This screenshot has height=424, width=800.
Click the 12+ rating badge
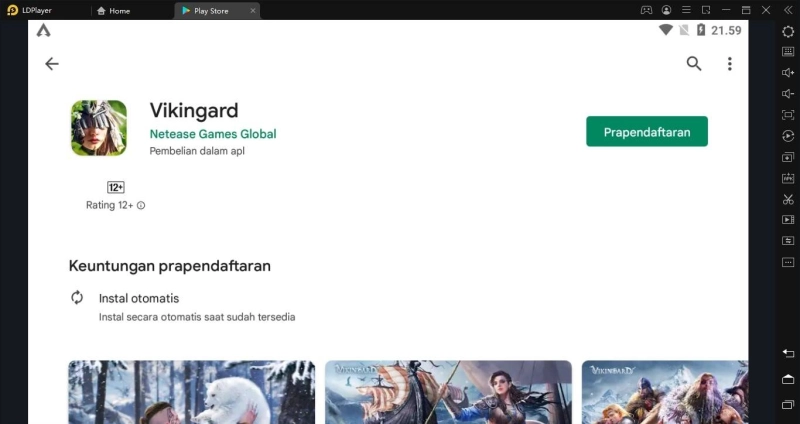116,187
